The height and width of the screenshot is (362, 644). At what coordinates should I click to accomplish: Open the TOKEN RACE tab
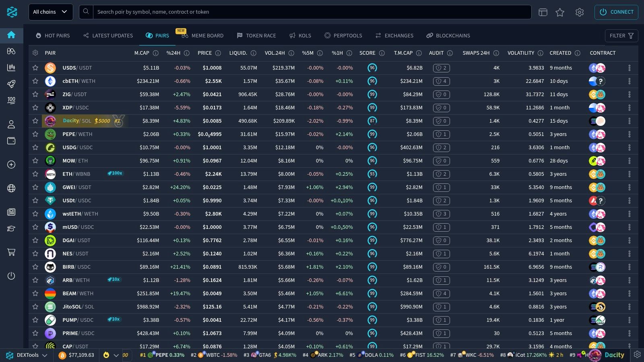click(256, 36)
